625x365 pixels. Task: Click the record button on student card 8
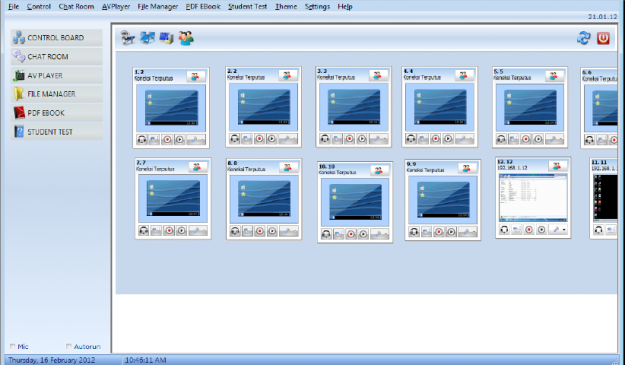point(260,231)
